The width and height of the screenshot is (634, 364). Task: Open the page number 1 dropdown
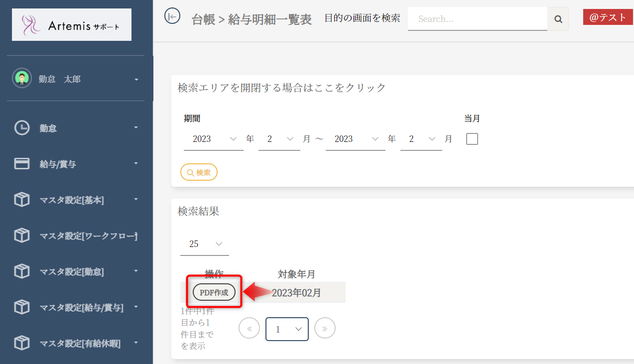click(287, 329)
